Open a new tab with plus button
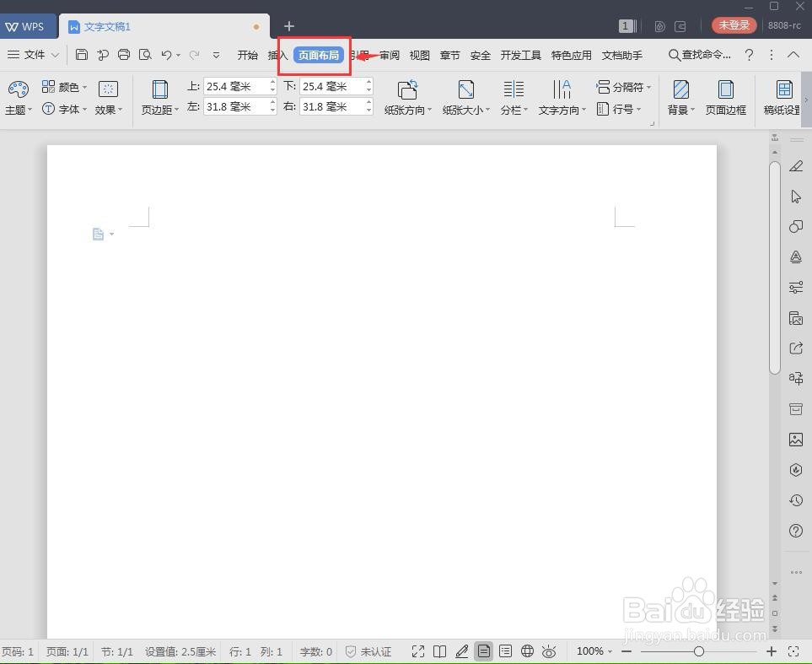 click(x=289, y=26)
